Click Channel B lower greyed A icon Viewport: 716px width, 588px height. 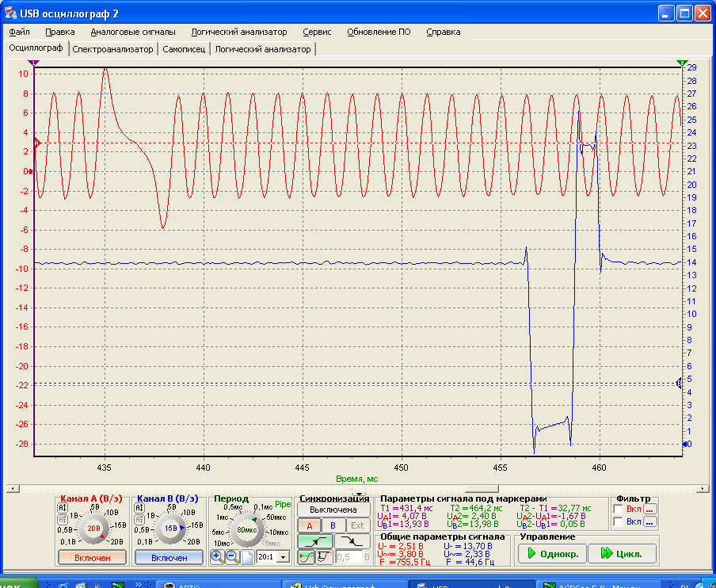pyautogui.click(x=139, y=520)
